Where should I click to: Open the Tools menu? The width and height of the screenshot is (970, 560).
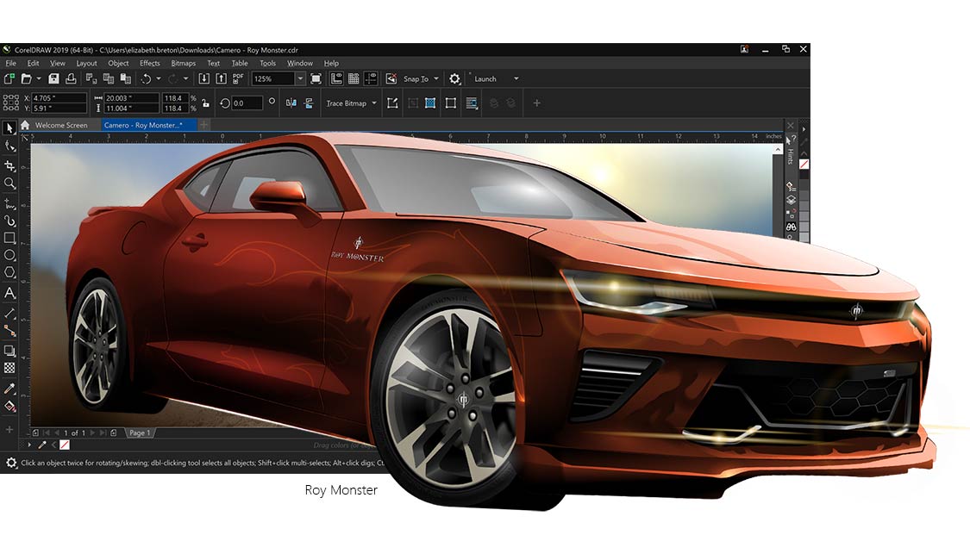pos(267,63)
